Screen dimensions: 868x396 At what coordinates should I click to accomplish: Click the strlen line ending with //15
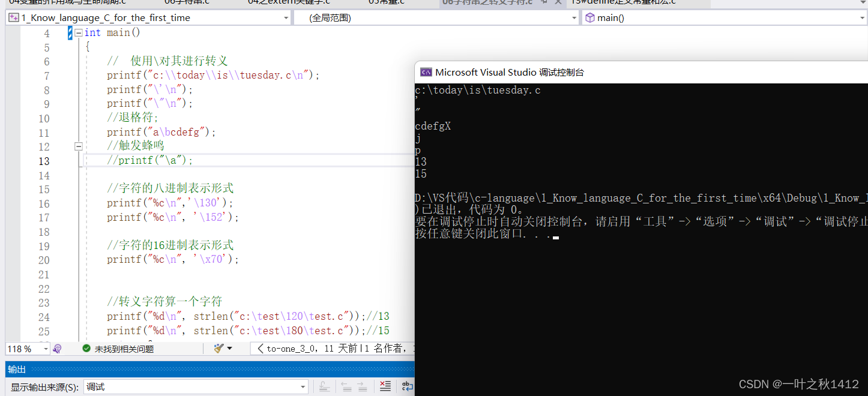pyautogui.click(x=248, y=331)
